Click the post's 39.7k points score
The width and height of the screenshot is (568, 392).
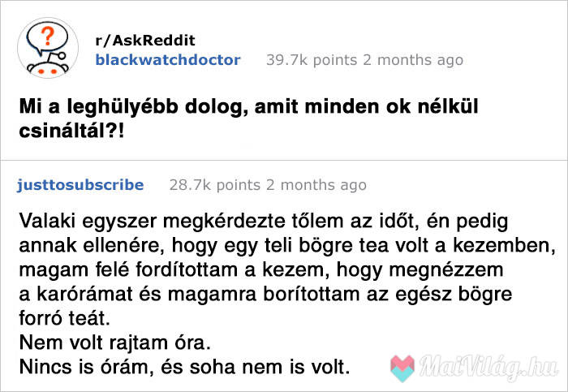312,60
